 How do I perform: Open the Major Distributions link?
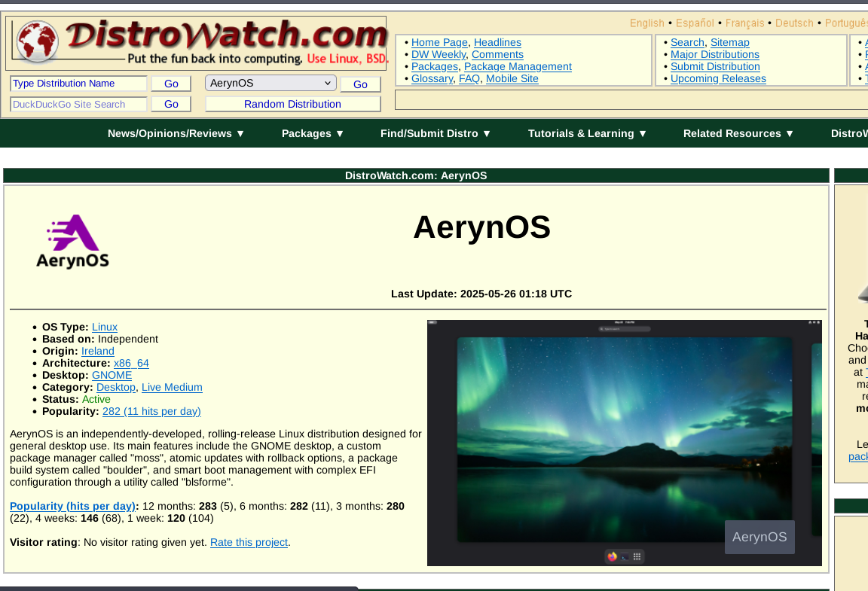714,54
